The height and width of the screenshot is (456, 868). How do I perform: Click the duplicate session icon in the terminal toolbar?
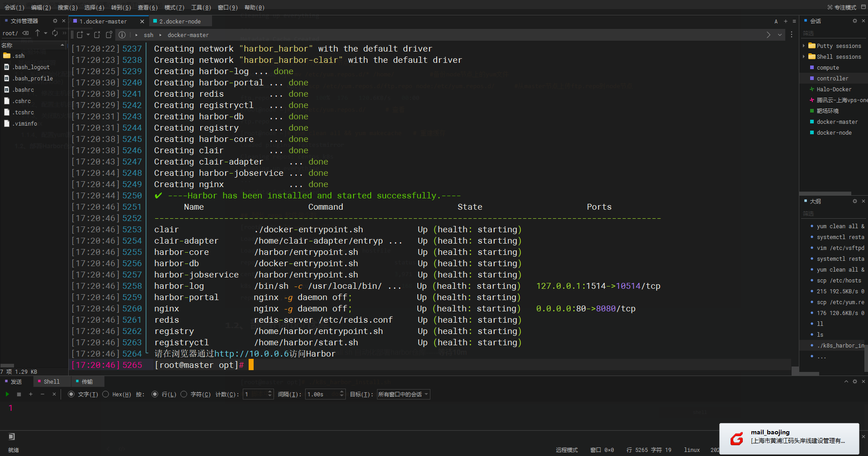(x=108, y=35)
